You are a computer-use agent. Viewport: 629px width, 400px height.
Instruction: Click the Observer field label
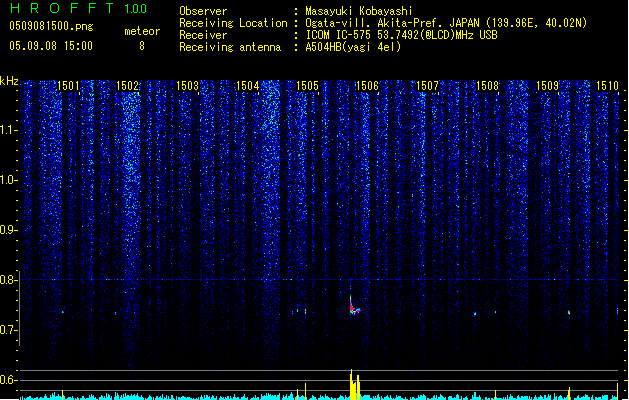coord(203,11)
